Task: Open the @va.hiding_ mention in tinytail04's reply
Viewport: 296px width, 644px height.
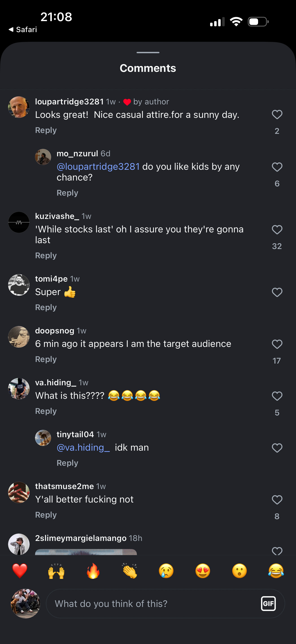Action: click(x=83, y=448)
